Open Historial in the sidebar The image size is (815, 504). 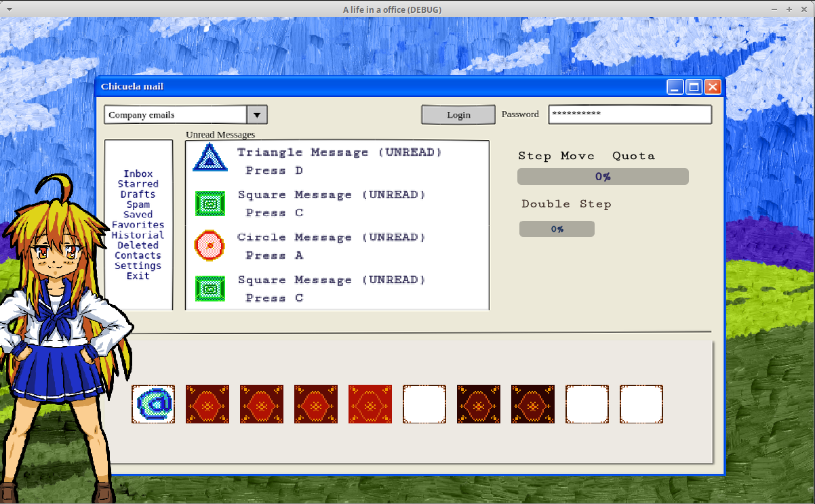click(x=138, y=235)
